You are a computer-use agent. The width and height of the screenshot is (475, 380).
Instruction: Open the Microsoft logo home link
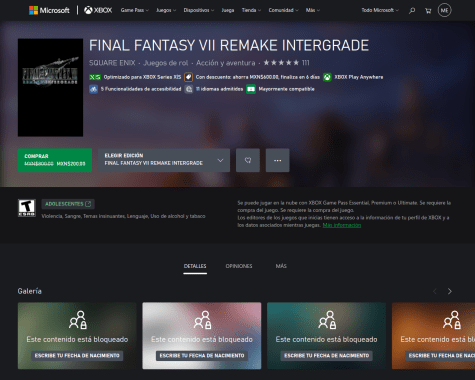coord(49,10)
